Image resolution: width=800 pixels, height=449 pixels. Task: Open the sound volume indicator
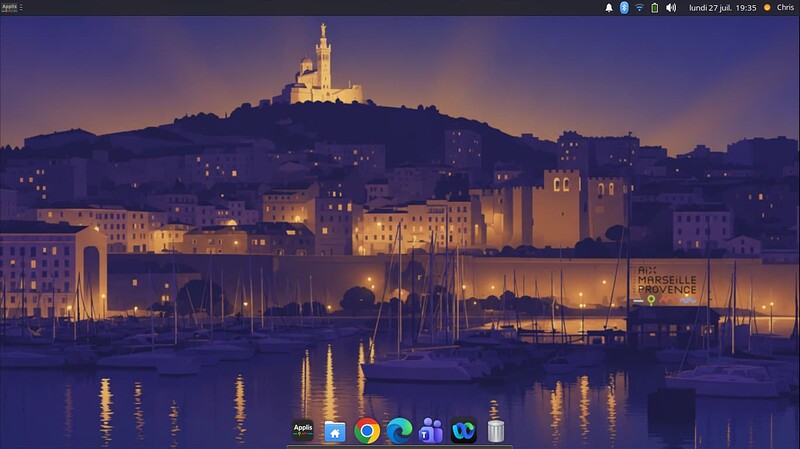point(671,8)
